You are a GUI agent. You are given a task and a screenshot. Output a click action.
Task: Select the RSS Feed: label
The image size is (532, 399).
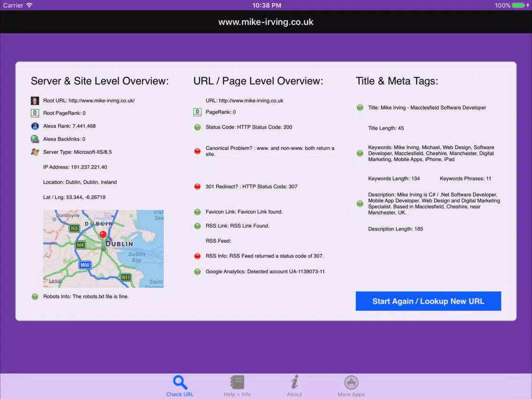[219, 241]
